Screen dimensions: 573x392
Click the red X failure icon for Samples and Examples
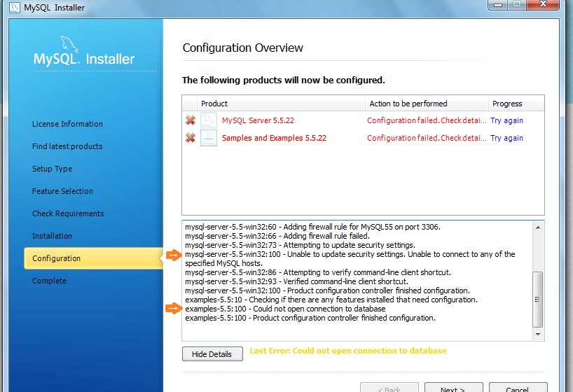click(191, 138)
